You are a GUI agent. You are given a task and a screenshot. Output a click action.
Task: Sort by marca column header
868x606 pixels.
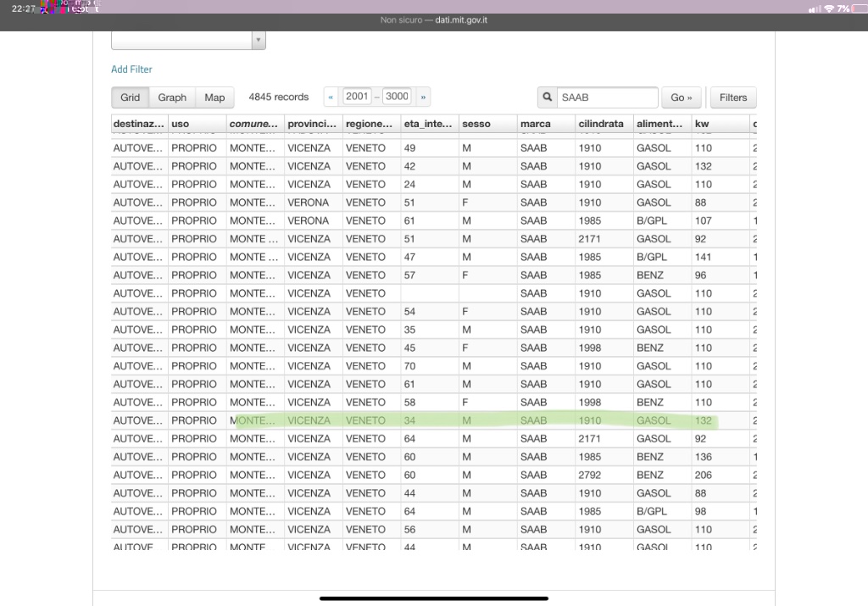pos(546,124)
